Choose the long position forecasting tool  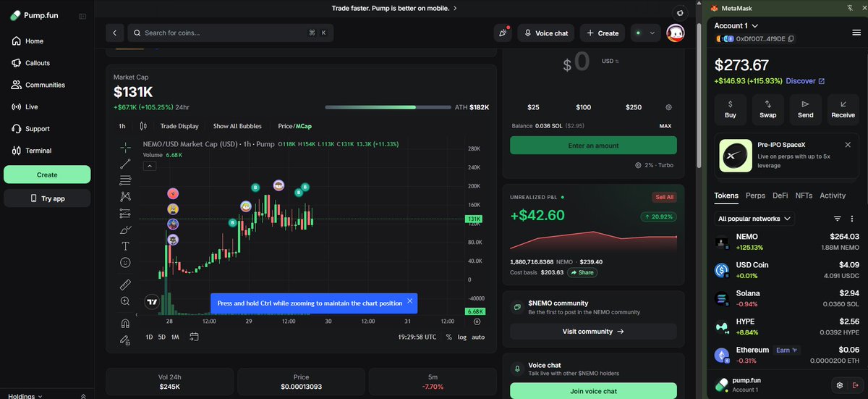[125, 214]
